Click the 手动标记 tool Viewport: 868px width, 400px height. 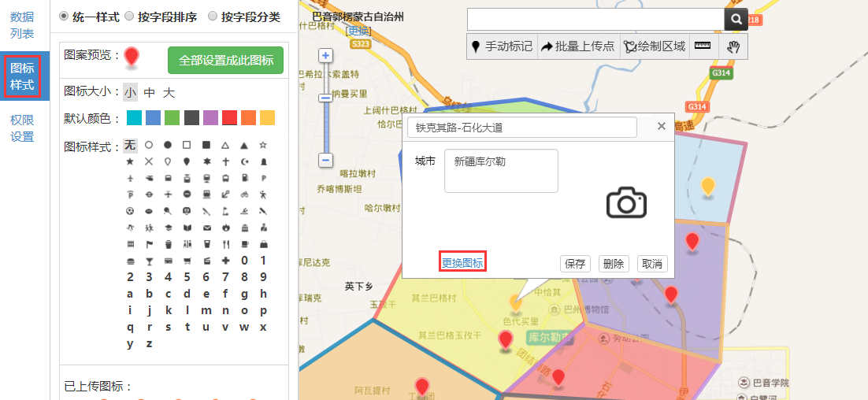pyautogui.click(x=502, y=46)
